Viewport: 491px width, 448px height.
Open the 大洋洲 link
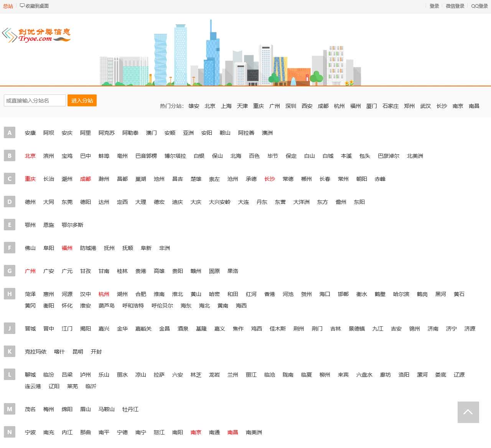click(x=302, y=202)
